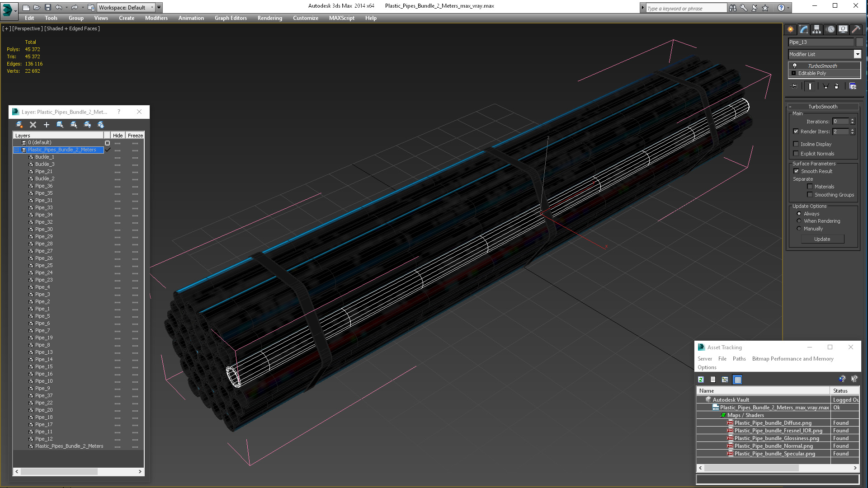Open the Hierarchy command panel tab

tap(816, 29)
